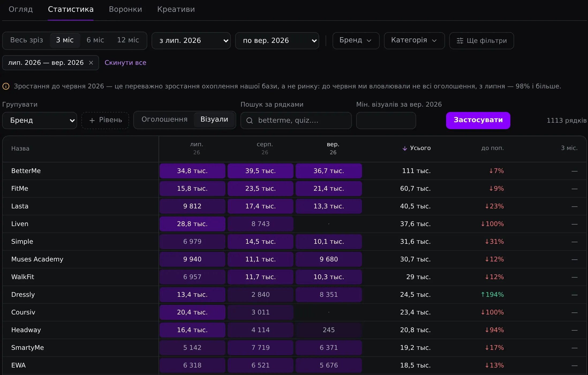Click the Headway September cell 245
Viewport: 588px width, 375px height.
329,330
